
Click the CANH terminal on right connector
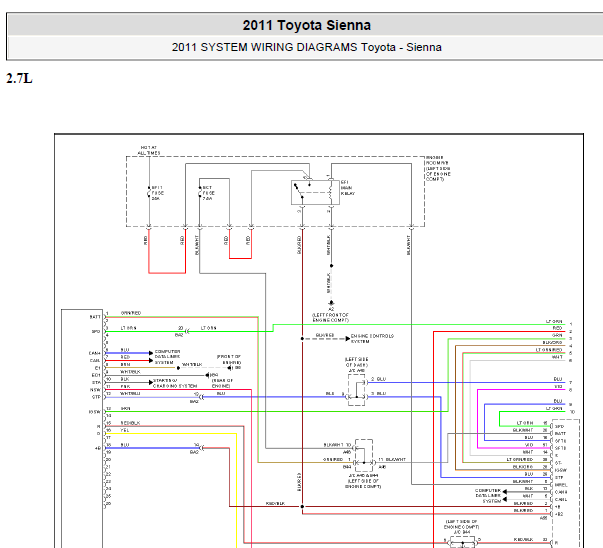point(561,492)
